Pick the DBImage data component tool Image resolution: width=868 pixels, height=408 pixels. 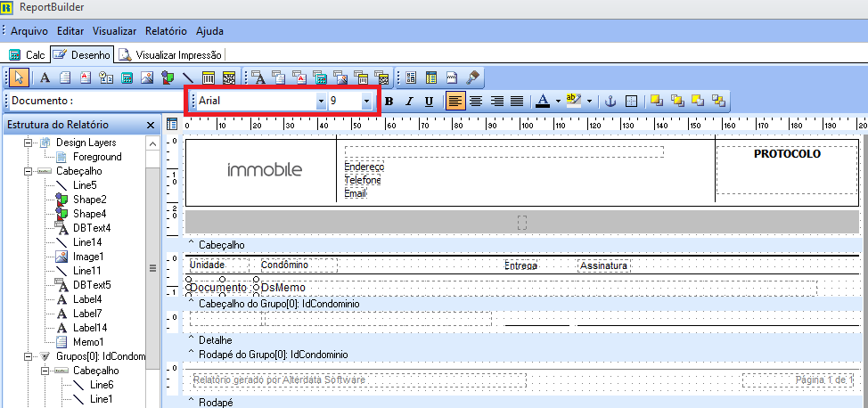[x=340, y=78]
